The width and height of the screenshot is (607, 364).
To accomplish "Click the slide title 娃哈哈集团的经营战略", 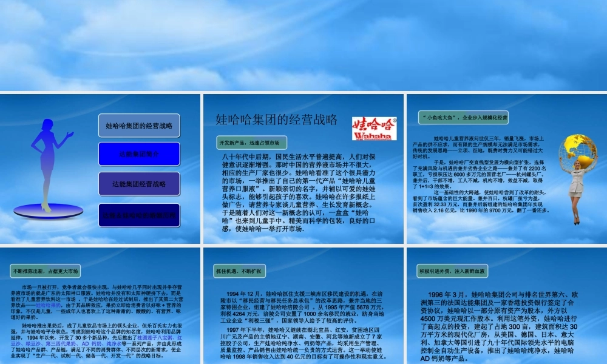I will pyautogui.click(x=276, y=120).
